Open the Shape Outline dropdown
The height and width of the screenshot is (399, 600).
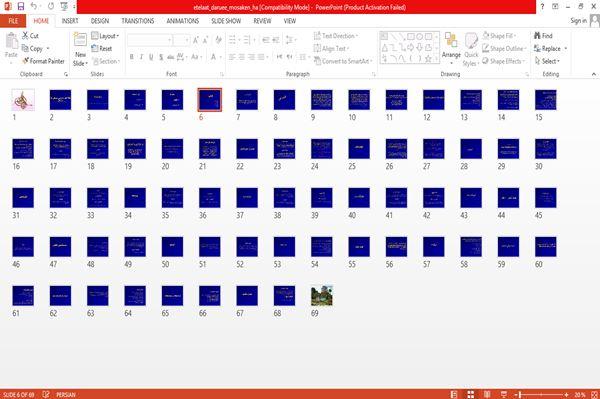pos(504,48)
